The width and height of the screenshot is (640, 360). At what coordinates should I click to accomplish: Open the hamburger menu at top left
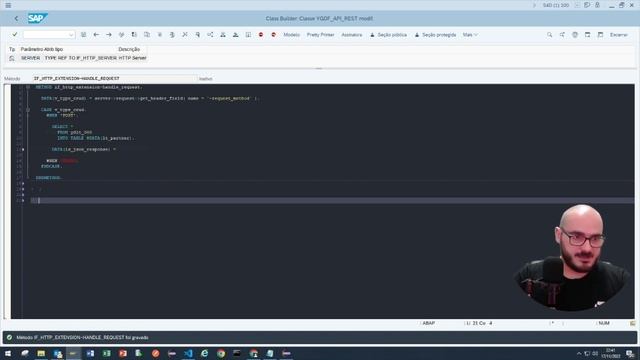click(8, 5)
